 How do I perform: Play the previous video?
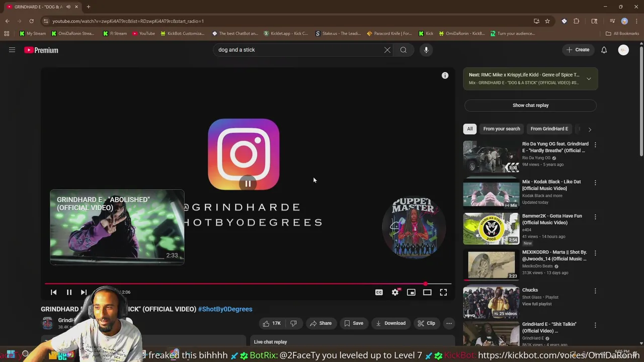54,292
